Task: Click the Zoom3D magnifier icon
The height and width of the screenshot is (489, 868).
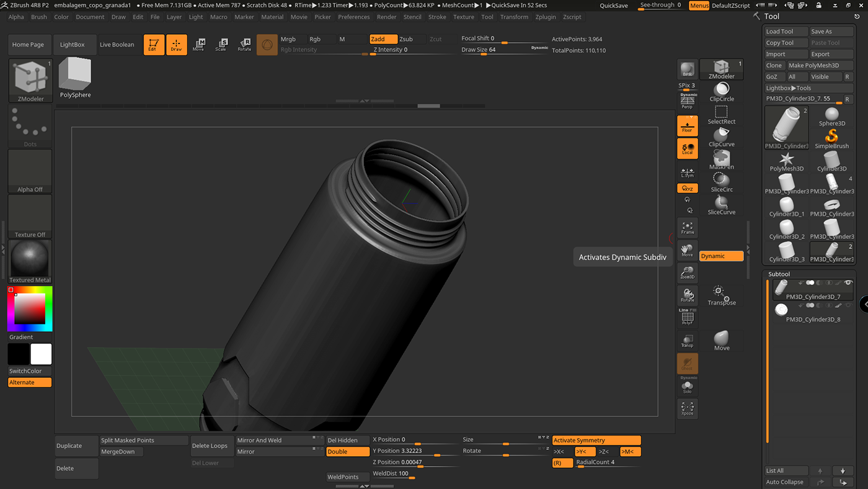Action: (687, 272)
